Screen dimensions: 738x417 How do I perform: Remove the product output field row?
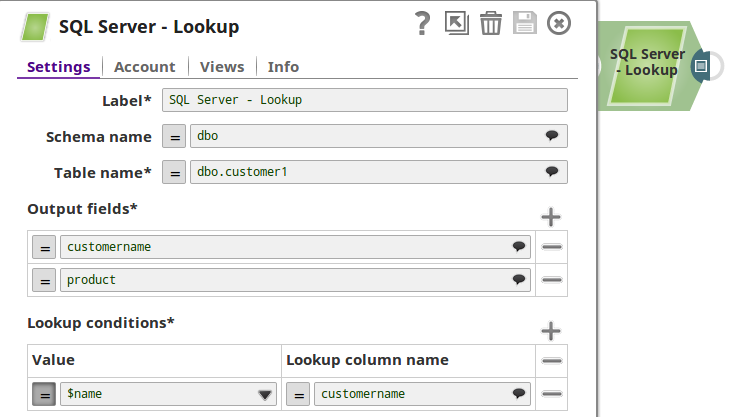tap(552, 280)
